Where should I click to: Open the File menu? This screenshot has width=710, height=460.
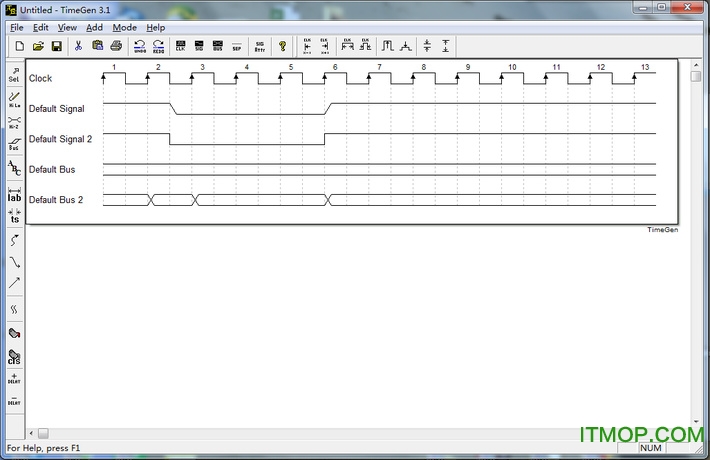coord(17,28)
